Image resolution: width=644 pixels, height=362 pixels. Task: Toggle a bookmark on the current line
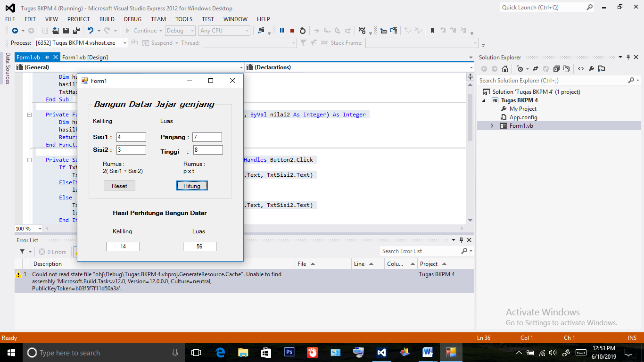pos(432,31)
